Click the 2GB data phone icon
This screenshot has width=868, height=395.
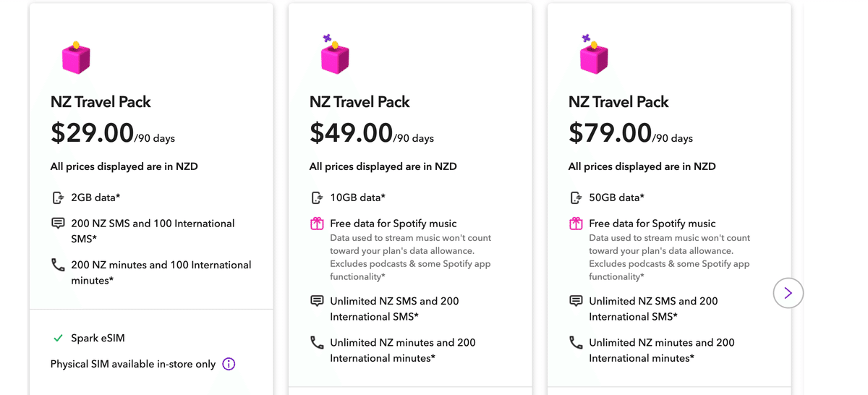(58, 197)
